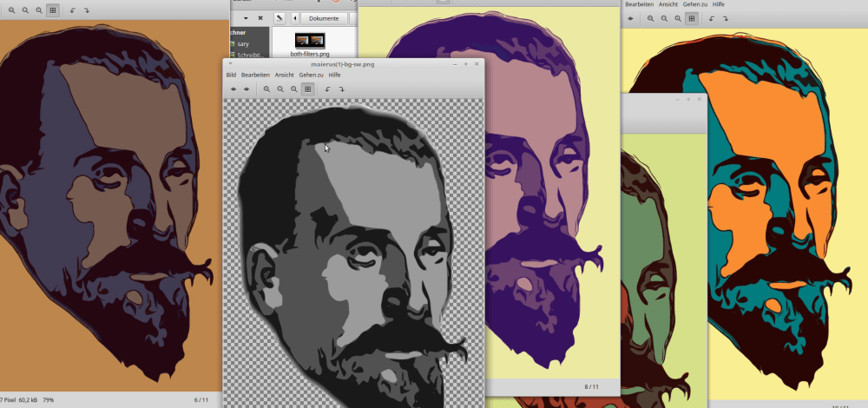Image resolution: width=868 pixels, height=408 pixels.
Task: Rotate grayscale portrait counterclockwise
Action: pyautogui.click(x=327, y=89)
